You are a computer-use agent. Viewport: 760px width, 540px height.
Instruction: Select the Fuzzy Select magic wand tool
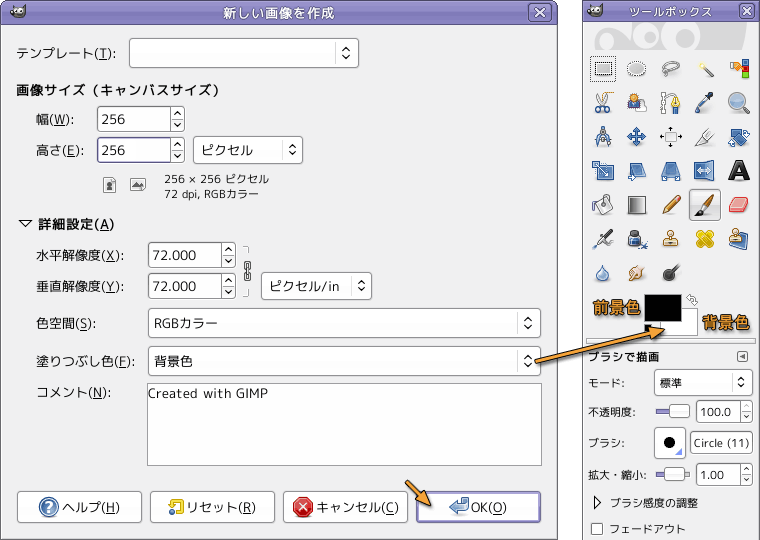705,69
